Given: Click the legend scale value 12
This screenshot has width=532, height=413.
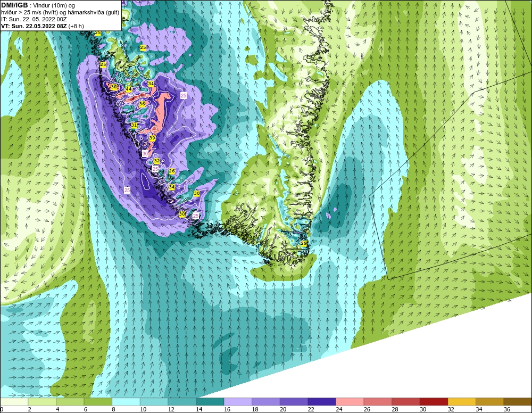Looking at the screenshot, I should (x=171, y=409).
